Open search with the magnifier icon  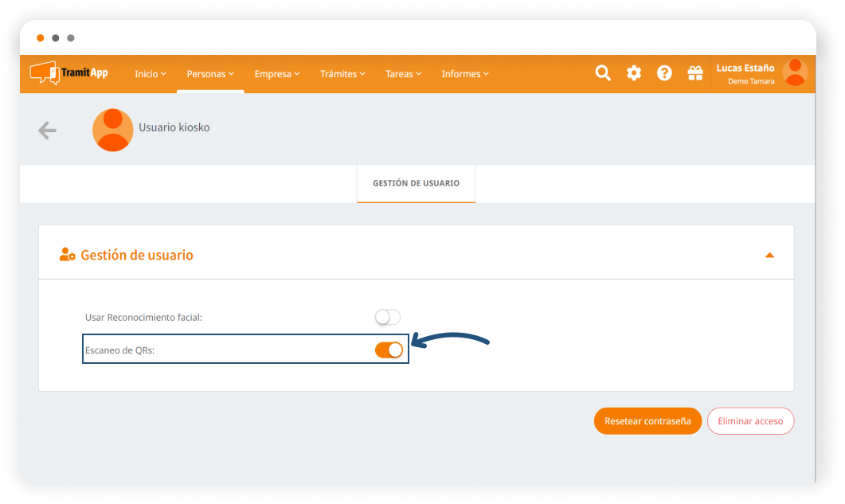[x=603, y=73]
